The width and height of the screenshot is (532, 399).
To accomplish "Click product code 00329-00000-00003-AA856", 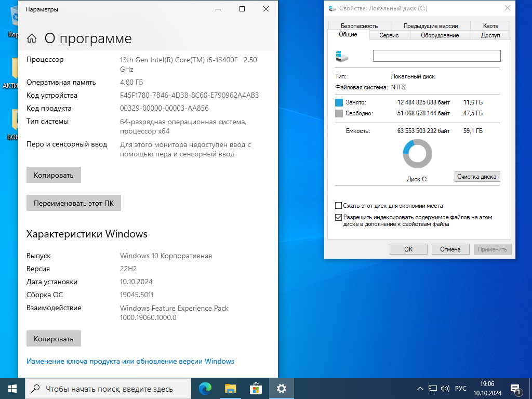I will (164, 108).
